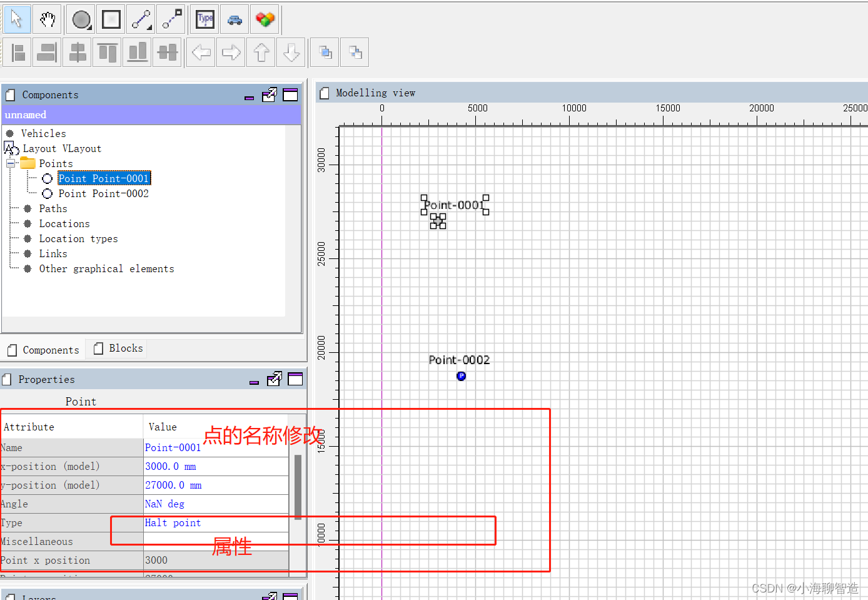Edit the y-position value 27000.0 mm

coord(216,485)
